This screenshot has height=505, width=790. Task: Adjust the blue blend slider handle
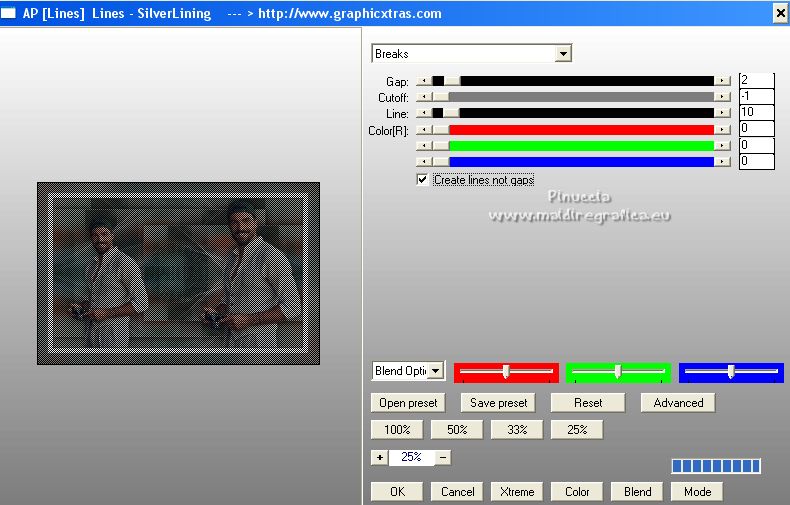(x=731, y=372)
